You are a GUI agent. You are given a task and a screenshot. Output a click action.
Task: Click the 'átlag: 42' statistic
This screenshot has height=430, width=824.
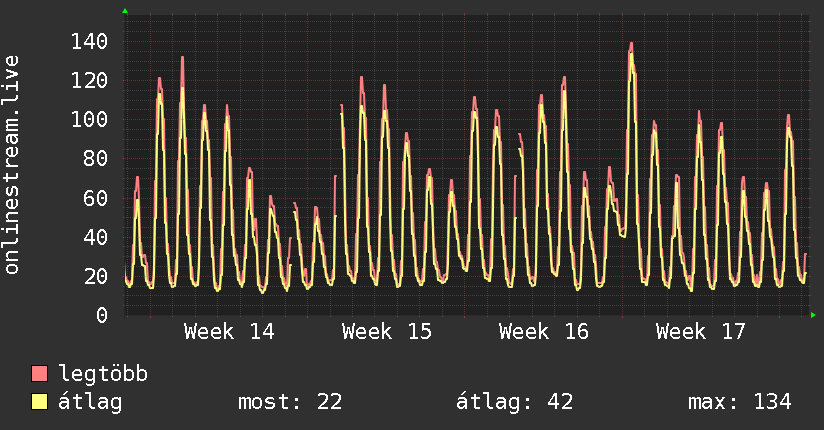point(514,402)
